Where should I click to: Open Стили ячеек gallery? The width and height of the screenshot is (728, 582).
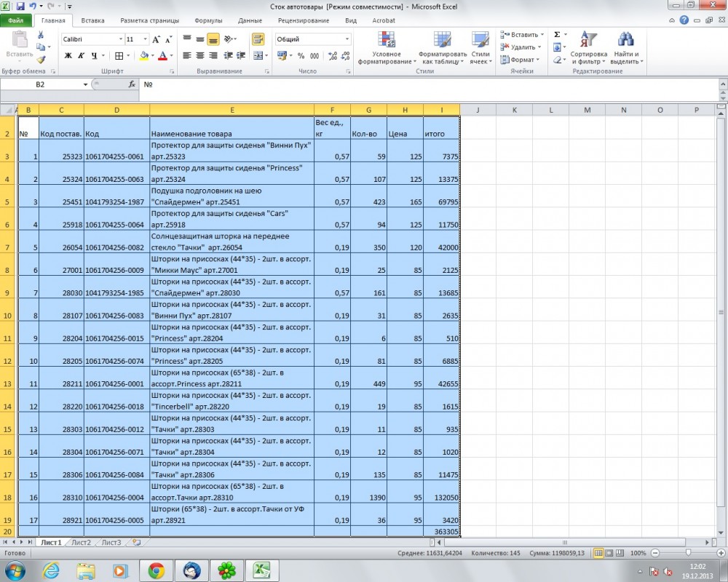[x=480, y=48]
